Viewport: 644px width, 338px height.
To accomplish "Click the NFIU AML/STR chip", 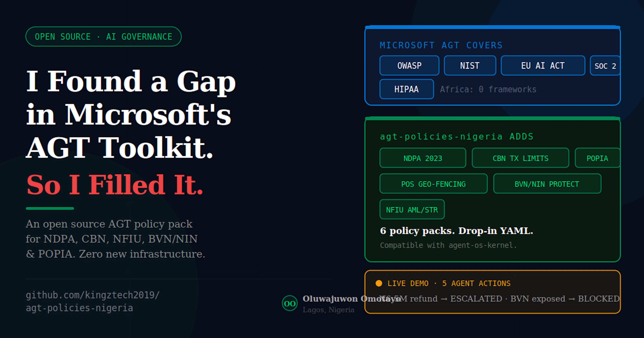I will (412, 210).
